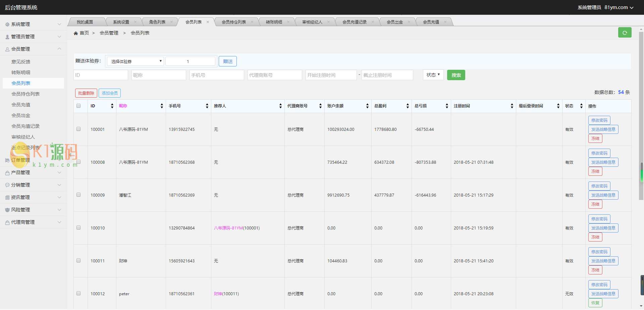Click the main page vertical scrollbar
This screenshot has width=644, height=310.
(x=641, y=116)
